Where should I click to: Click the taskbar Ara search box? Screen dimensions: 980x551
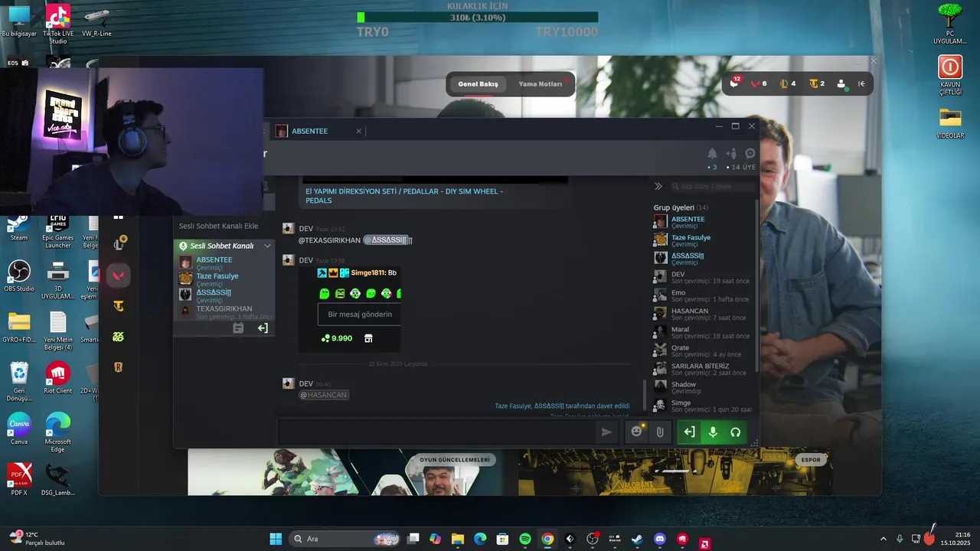coord(344,539)
